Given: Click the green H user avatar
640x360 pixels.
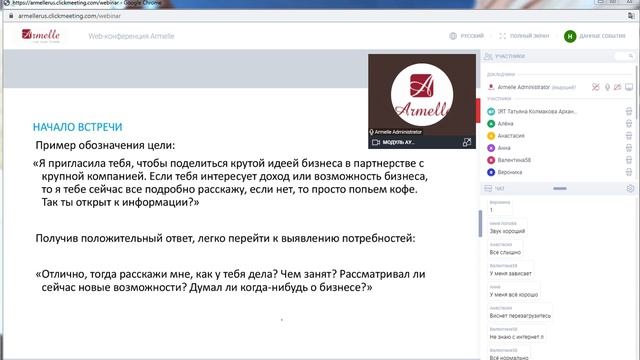Looking at the screenshot, I should click(x=570, y=36).
